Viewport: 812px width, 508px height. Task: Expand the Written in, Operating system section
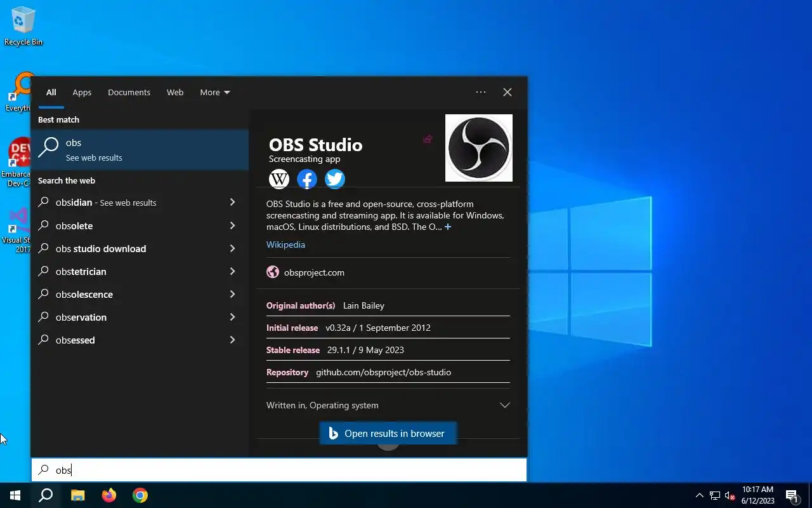click(x=388, y=405)
